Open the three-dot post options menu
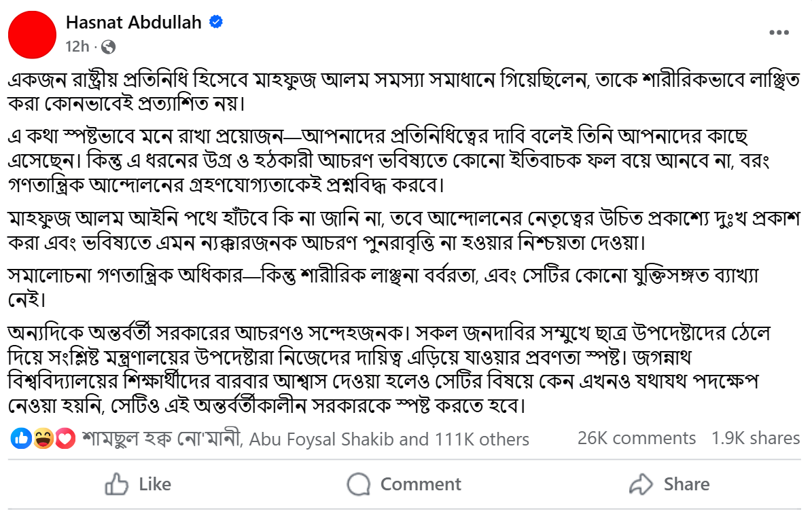This screenshot has width=812, height=510. 779,33
